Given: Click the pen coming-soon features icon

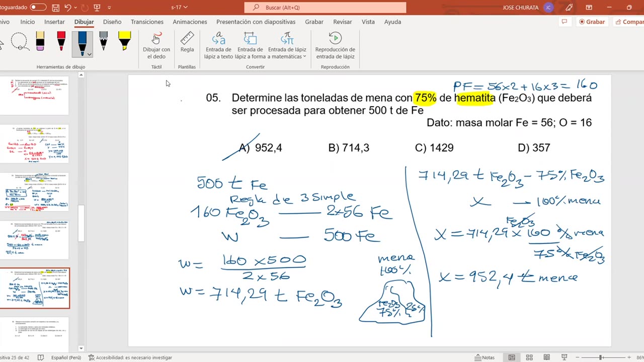Looking at the screenshot, I should [569, 8].
